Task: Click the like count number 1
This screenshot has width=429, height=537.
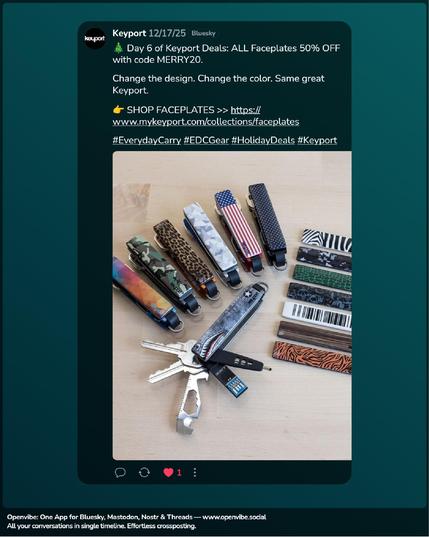Action: [x=179, y=473]
